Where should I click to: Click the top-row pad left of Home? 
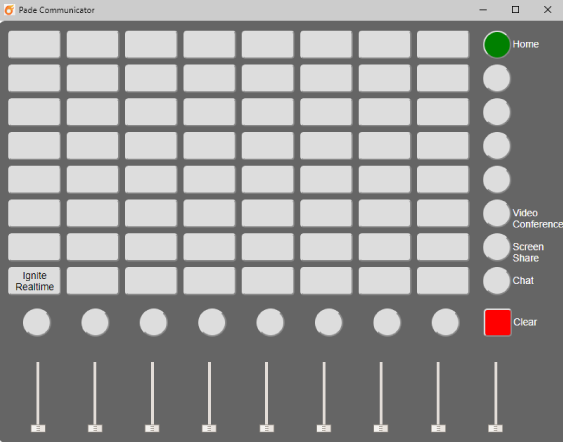click(x=443, y=45)
